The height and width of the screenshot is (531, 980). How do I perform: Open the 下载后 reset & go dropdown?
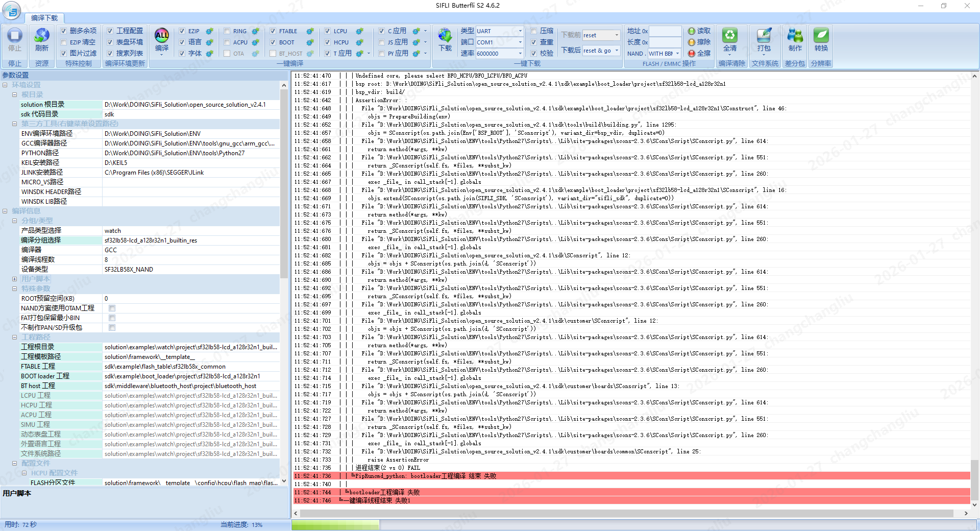click(617, 51)
